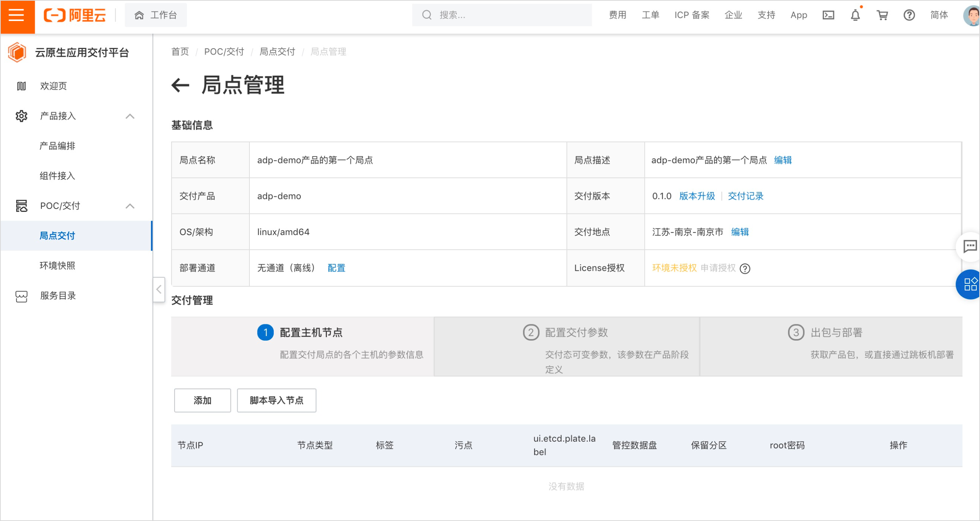Collapse the POC/交付 section chevron
This screenshot has height=521, width=980.
point(130,206)
